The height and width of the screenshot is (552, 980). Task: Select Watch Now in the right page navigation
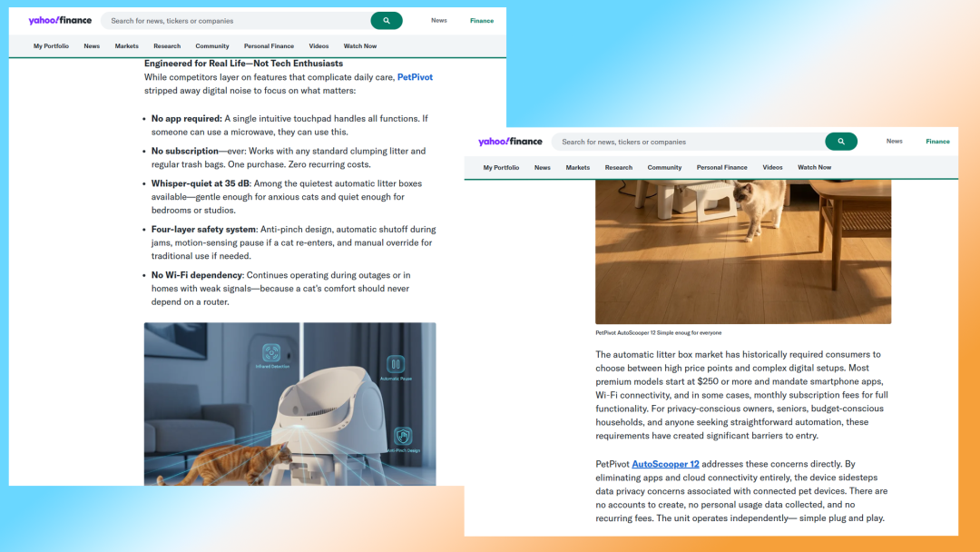pyautogui.click(x=814, y=168)
